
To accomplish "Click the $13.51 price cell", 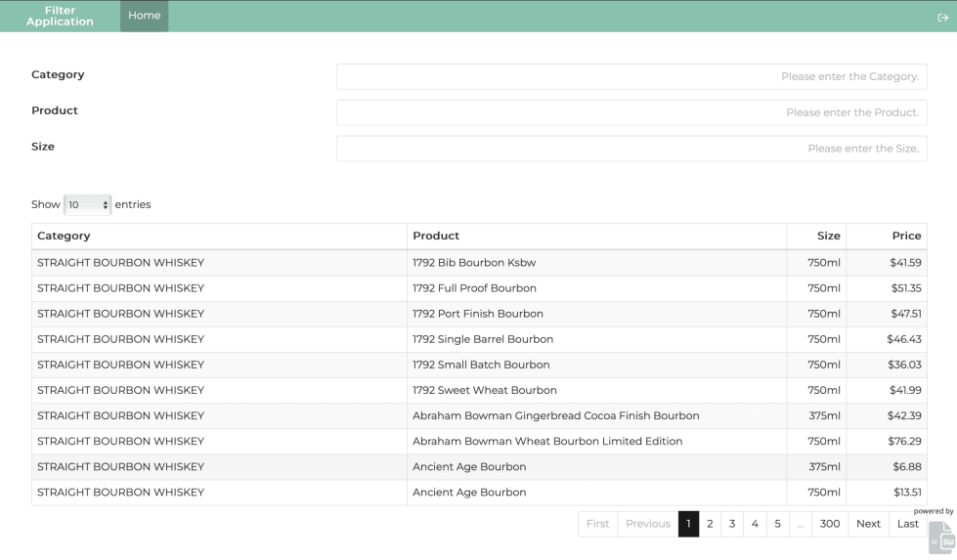I will pos(887,493).
